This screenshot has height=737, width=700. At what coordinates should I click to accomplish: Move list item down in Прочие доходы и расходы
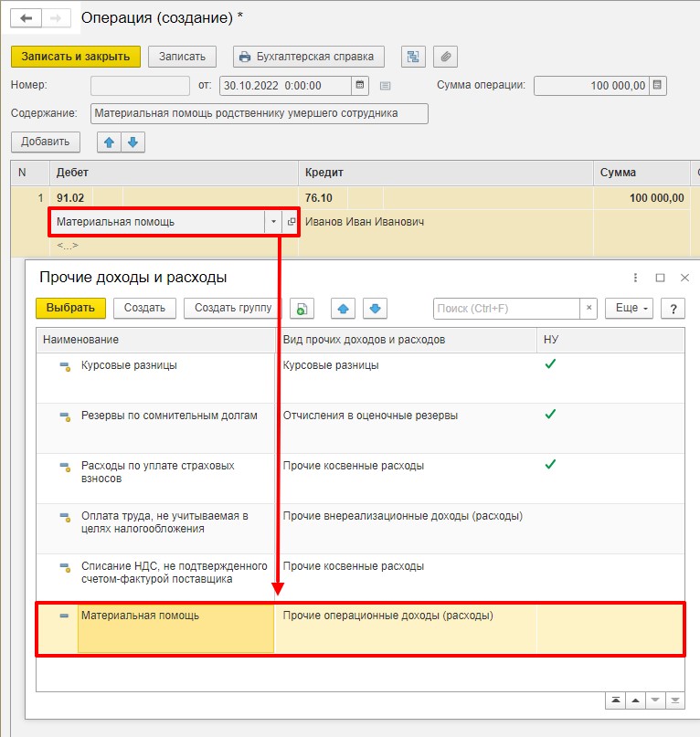[x=375, y=309]
